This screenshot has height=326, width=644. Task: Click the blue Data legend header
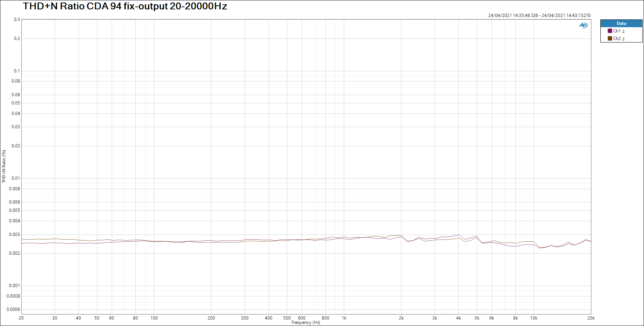point(621,23)
